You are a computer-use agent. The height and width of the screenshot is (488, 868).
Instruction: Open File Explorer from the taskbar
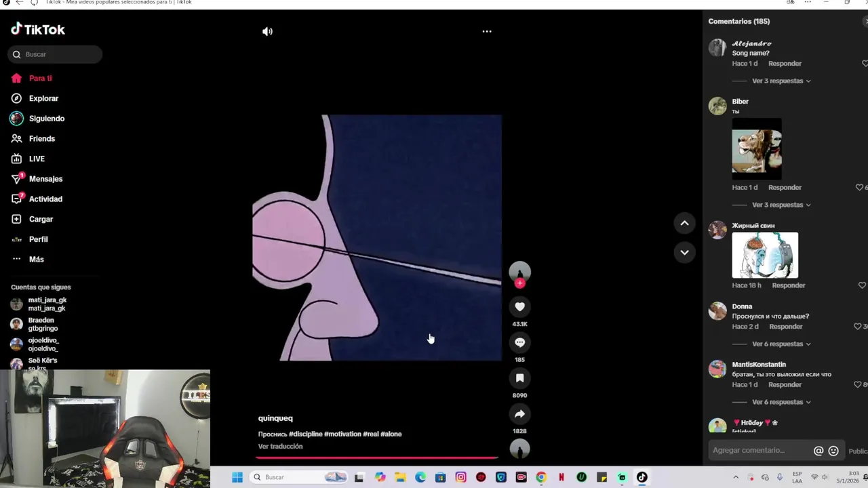tap(400, 477)
